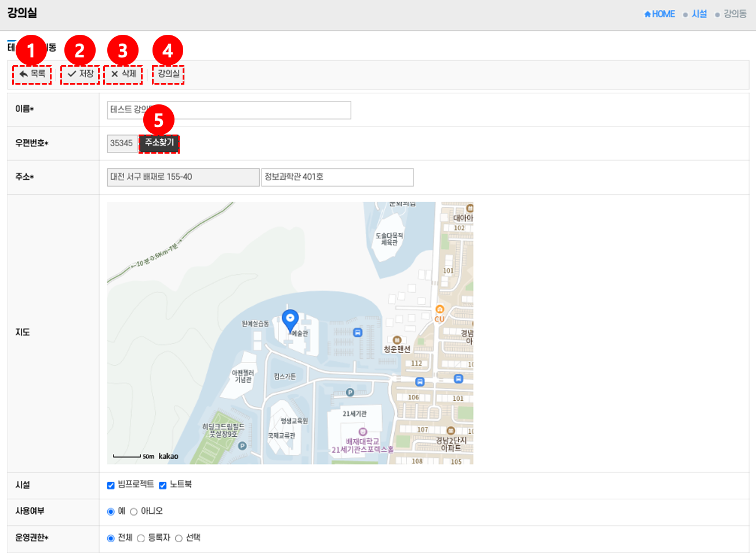
Task: Open 강의동 breadcrumb link
Action: [735, 14]
